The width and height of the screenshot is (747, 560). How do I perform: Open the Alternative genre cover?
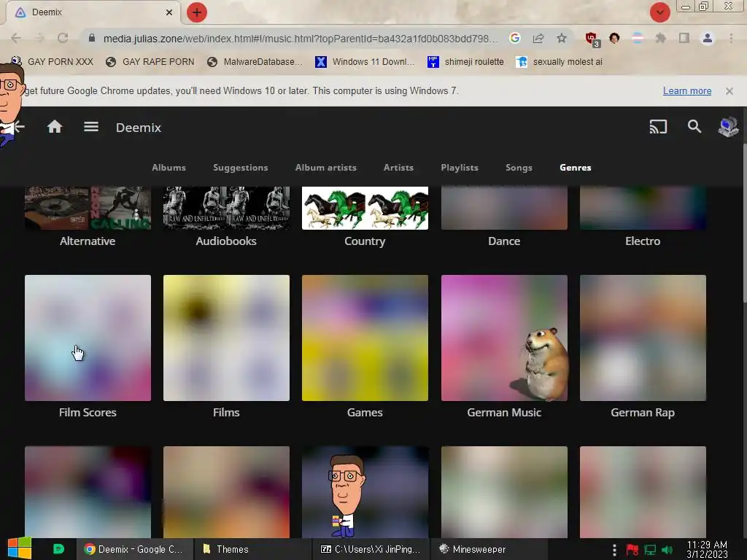(x=88, y=208)
